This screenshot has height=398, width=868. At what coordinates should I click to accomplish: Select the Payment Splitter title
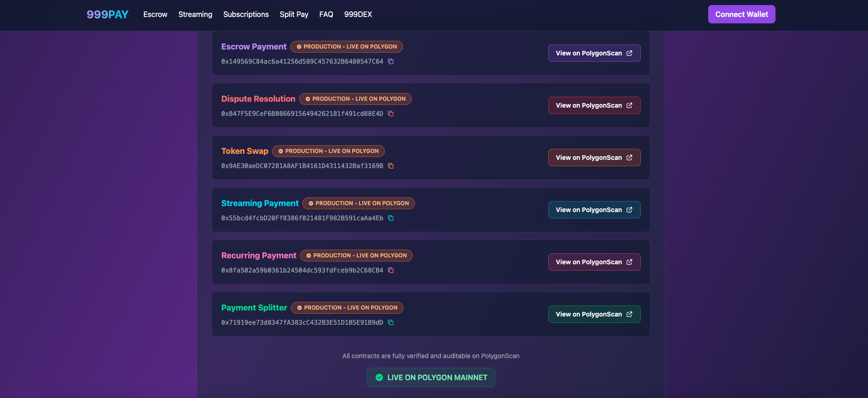click(x=254, y=308)
